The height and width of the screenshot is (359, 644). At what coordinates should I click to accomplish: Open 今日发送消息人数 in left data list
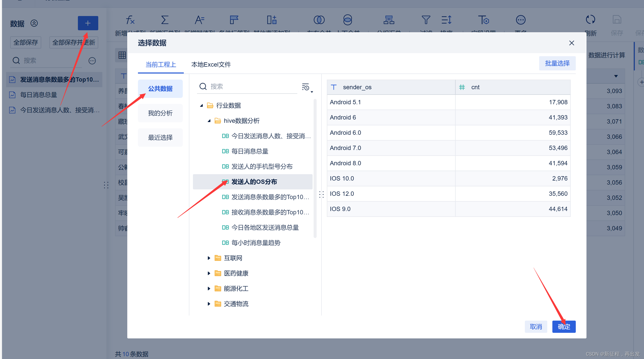click(x=54, y=110)
